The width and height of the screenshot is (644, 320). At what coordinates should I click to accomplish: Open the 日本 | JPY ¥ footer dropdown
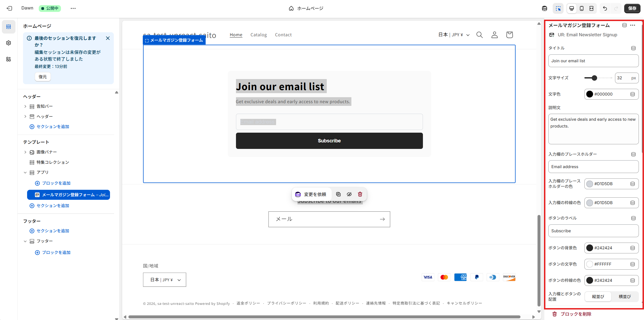click(x=164, y=280)
